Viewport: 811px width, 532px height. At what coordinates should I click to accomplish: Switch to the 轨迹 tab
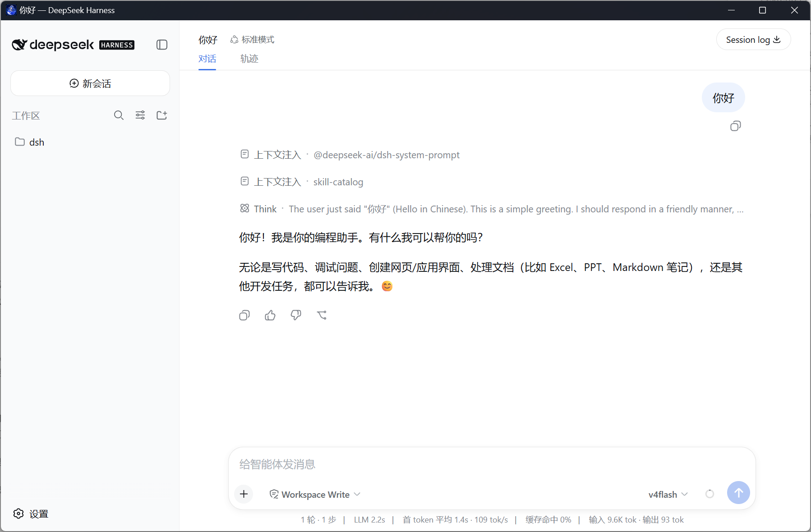[249, 59]
